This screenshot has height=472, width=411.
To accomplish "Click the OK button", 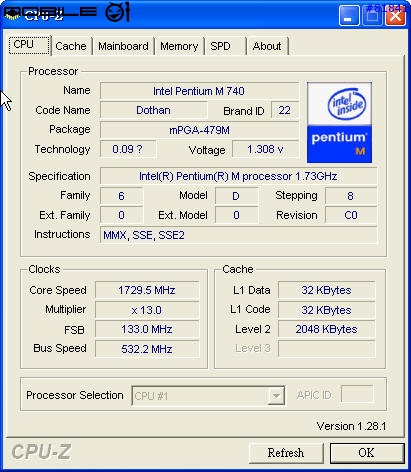I will coord(367,453).
